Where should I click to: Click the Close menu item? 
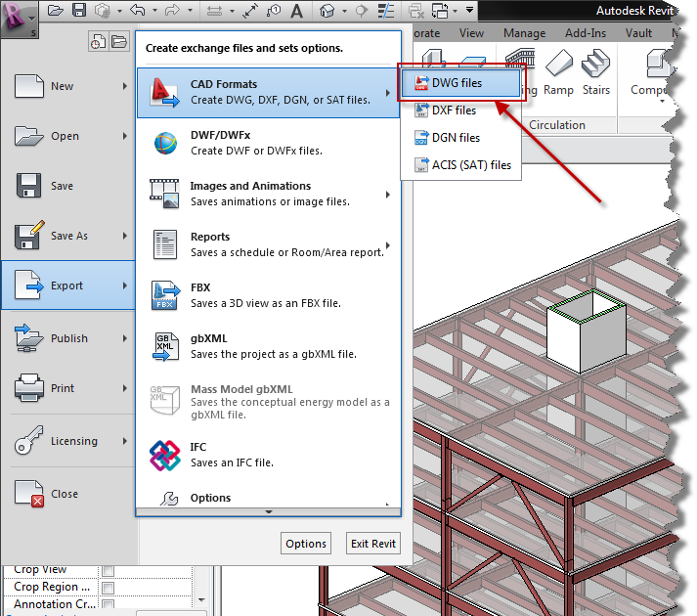pos(68,494)
